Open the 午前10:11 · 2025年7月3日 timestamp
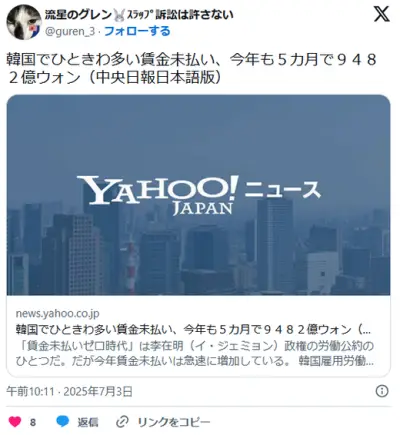Image resolution: width=400 pixels, height=435 pixels. [x=70, y=391]
